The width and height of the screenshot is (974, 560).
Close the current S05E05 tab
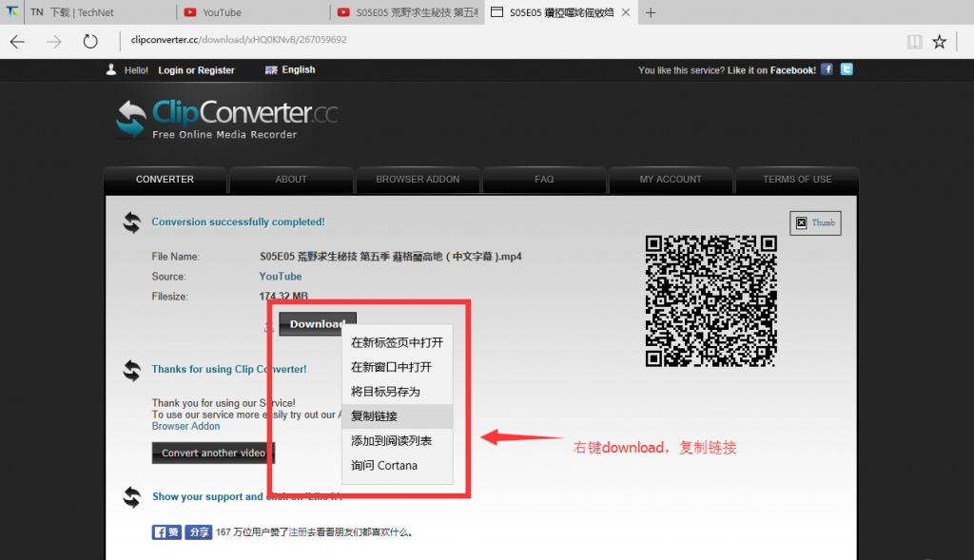626,12
